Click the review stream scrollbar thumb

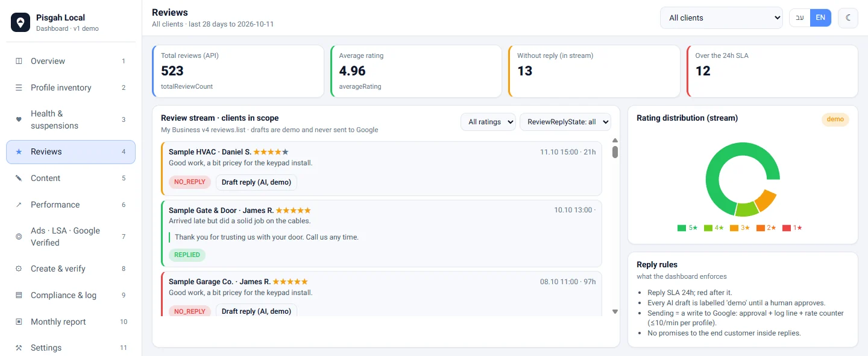click(x=615, y=152)
